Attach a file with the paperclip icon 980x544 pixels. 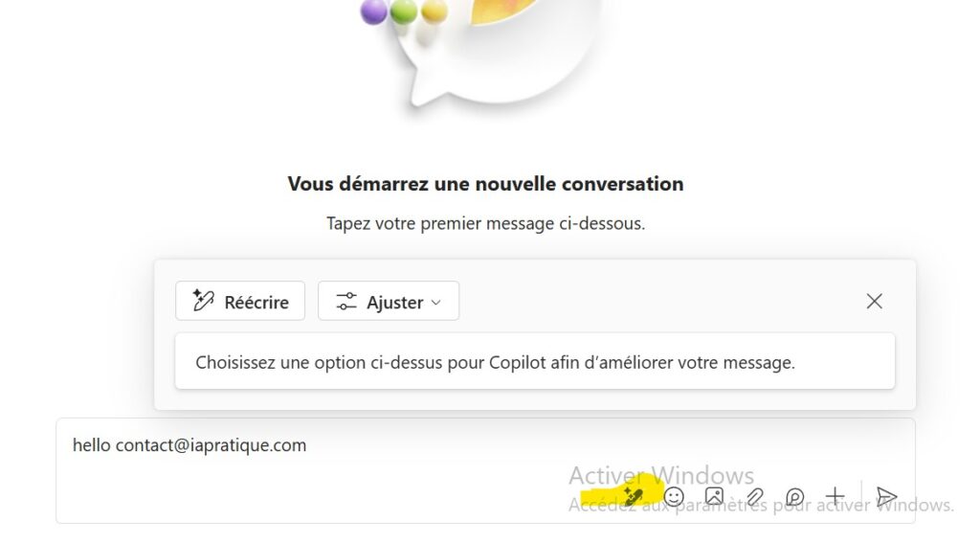[x=754, y=496]
